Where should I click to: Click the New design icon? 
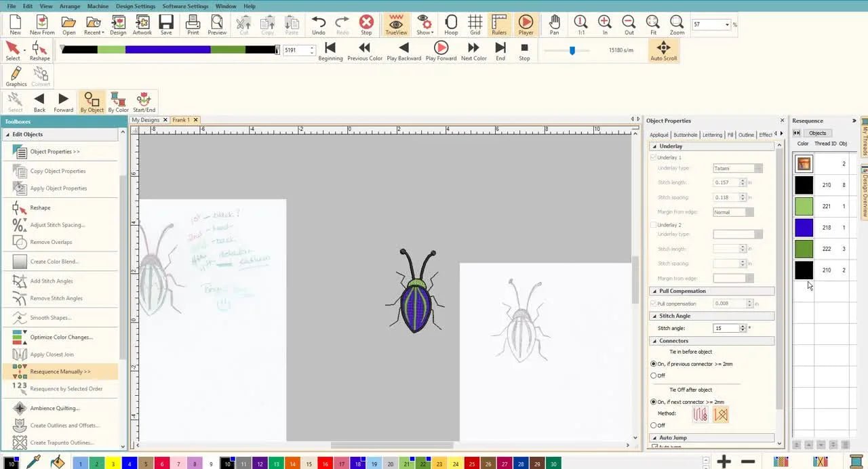click(x=15, y=25)
